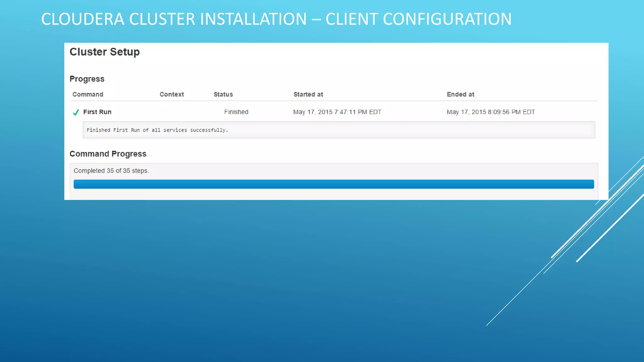Click the Status column header
The width and height of the screenshot is (644, 362).
[223, 94]
